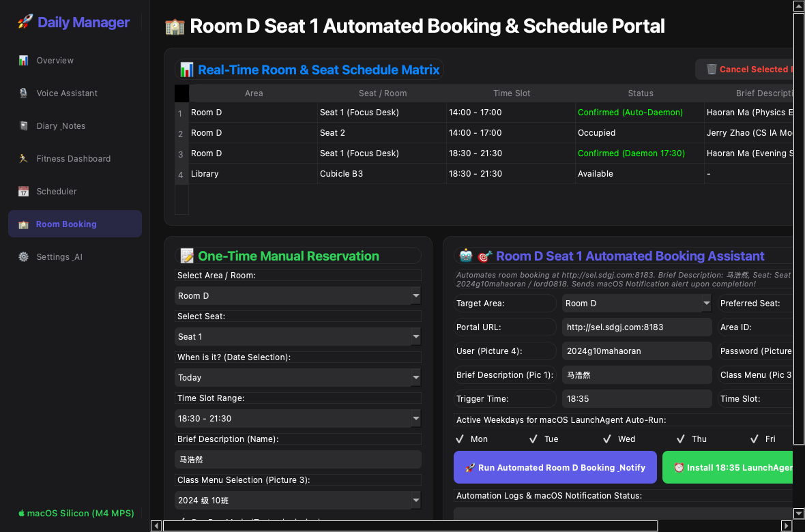Open Diary _Notes from sidebar

tap(75, 125)
